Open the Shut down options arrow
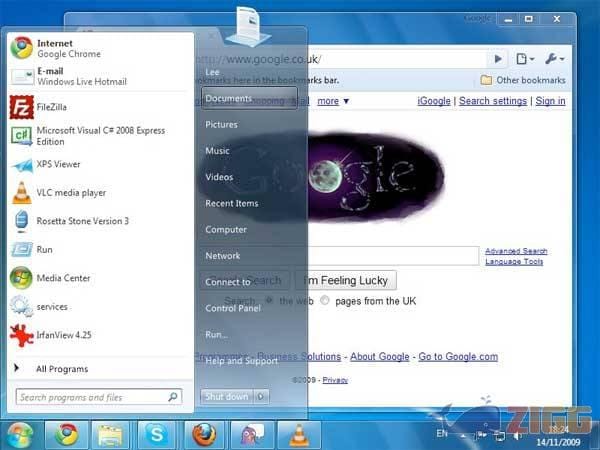The width and height of the screenshot is (600, 450). [x=261, y=397]
